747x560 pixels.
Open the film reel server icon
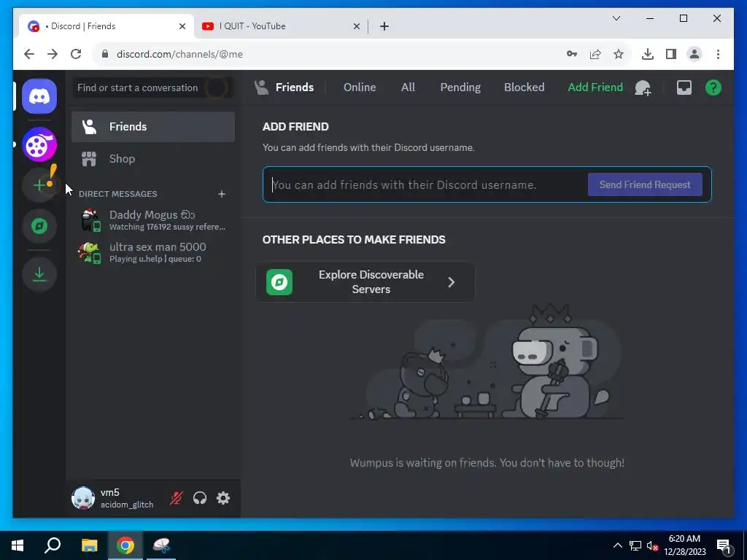[x=39, y=145]
